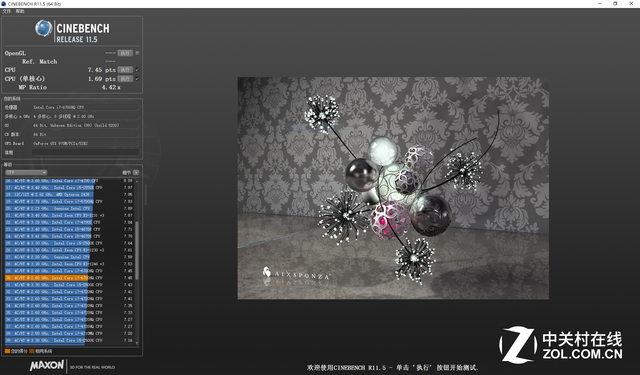
Task: Select rank 34 row scoring 7.35
Action: (x=69, y=306)
